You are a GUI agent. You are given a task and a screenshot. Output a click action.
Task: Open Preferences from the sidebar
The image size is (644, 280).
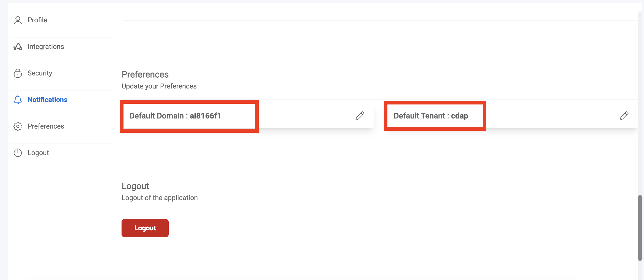tap(46, 126)
